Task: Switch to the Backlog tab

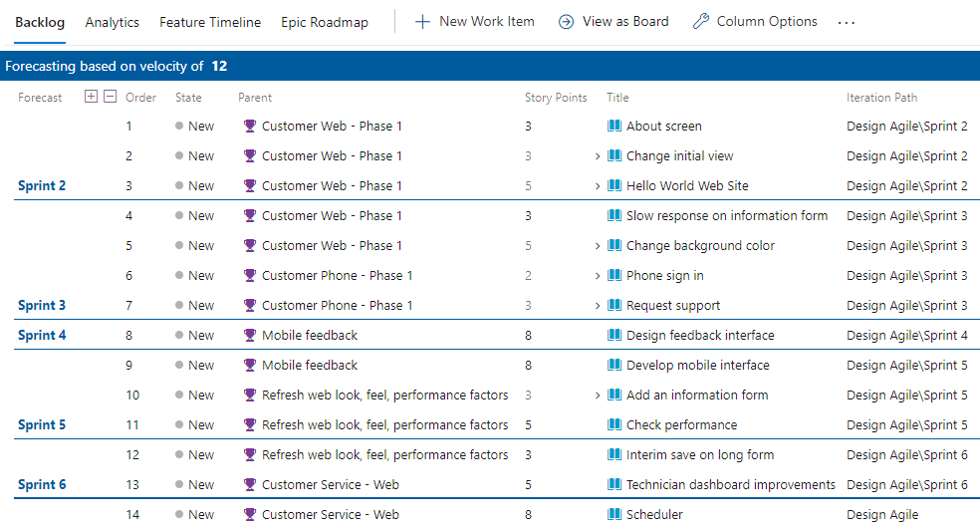Action: [40, 23]
